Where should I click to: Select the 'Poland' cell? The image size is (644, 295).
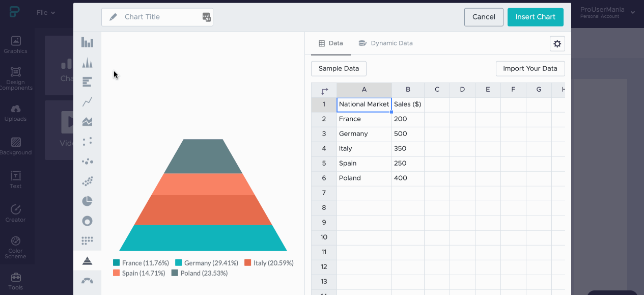[364, 178]
